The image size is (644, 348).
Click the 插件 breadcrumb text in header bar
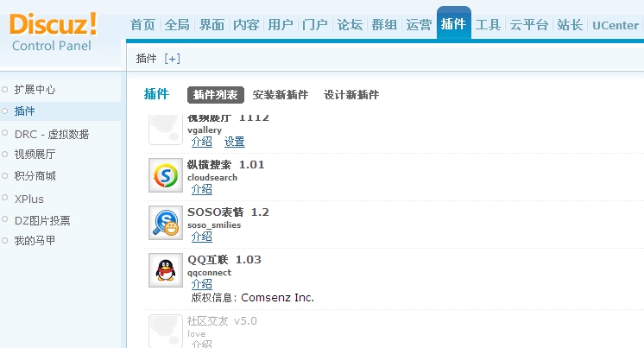click(x=146, y=59)
